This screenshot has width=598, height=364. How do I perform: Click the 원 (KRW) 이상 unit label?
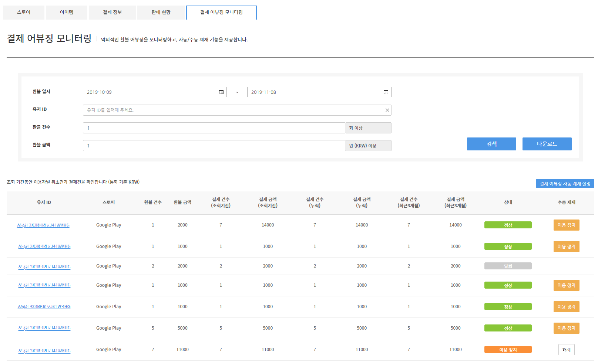368,146
